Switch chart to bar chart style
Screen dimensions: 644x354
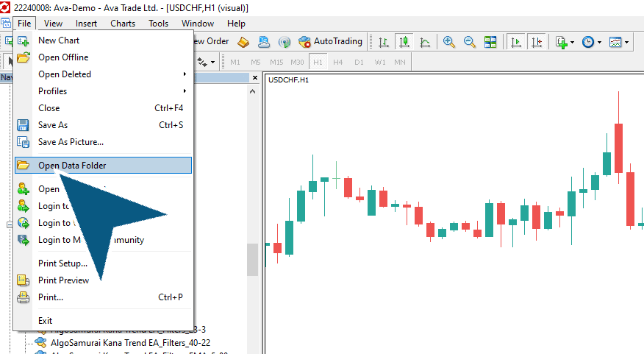click(x=383, y=42)
